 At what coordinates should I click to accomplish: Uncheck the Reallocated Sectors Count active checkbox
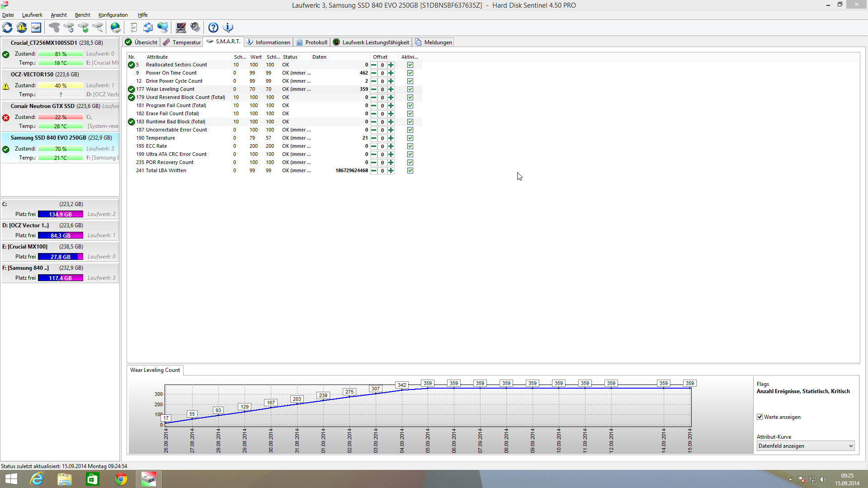[410, 65]
